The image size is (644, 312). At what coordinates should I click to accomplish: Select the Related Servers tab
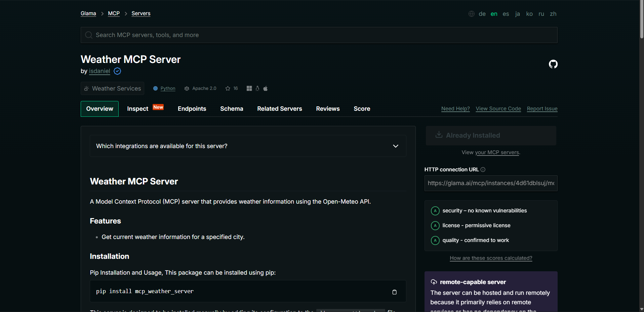tap(279, 109)
